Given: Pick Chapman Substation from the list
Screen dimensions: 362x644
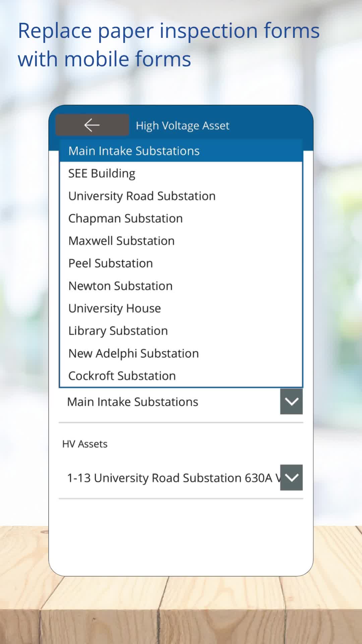Looking at the screenshot, I should coord(125,218).
